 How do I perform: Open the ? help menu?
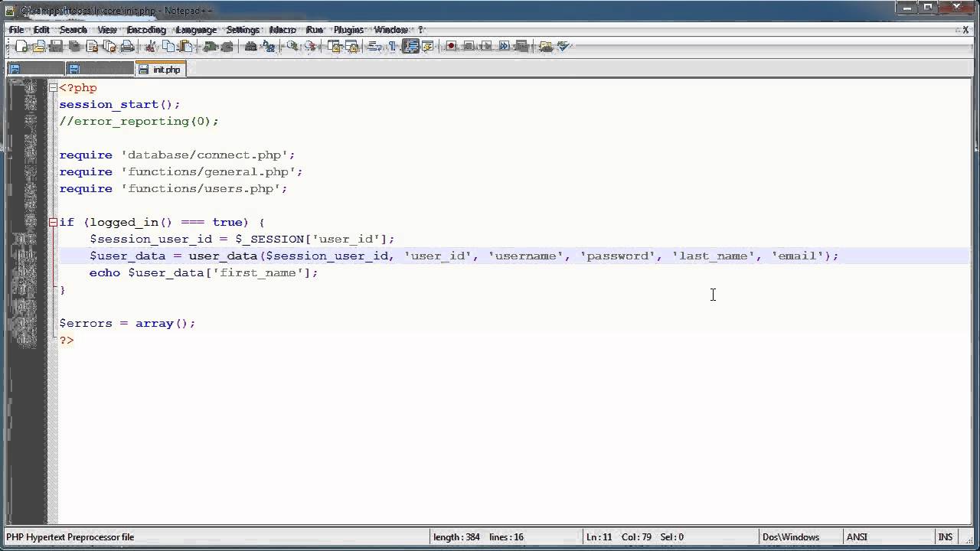420,30
